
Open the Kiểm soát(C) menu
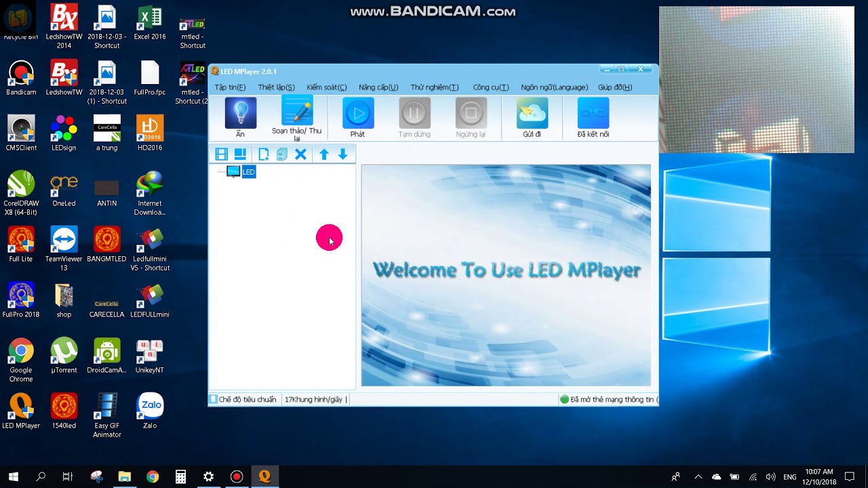click(x=327, y=87)
